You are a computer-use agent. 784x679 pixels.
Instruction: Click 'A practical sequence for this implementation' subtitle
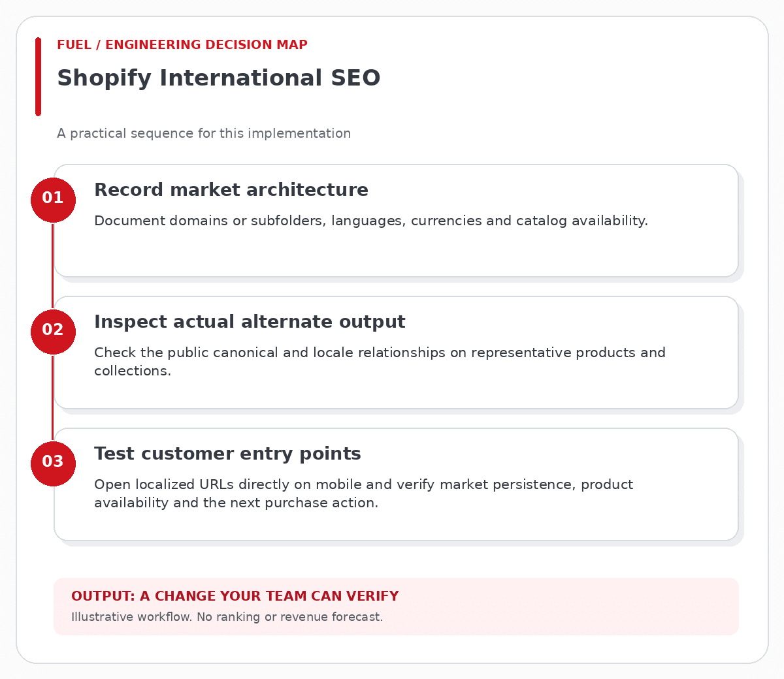[x=204, y=133]
